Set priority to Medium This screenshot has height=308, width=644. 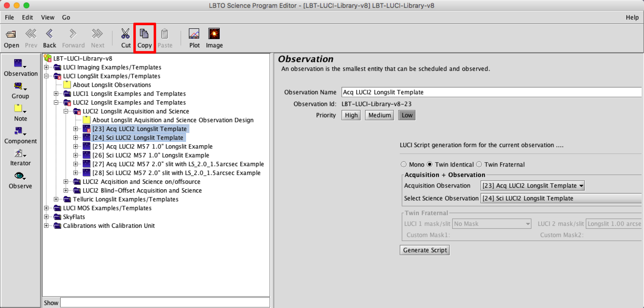[379, 115]
